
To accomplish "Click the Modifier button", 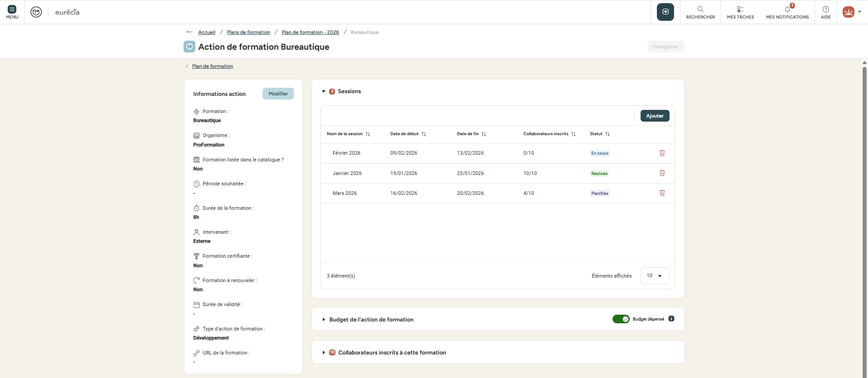I will pyautogui.click(x=278, y=94).
